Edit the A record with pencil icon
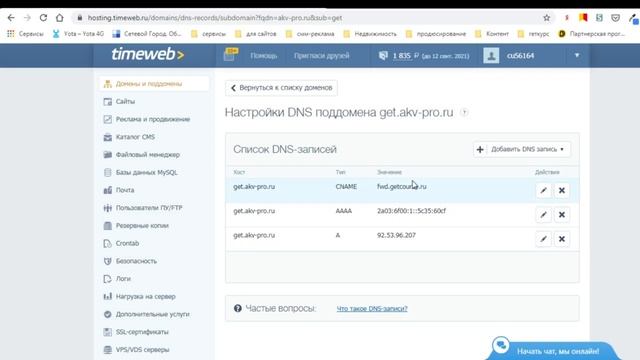Screen dimensions: 640x360 pyautogui.click(x=543, y=239)
